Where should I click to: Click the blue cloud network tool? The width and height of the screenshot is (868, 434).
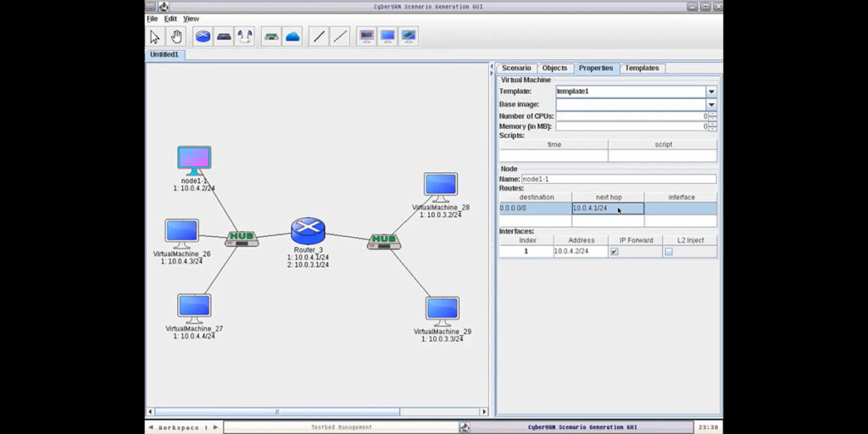(292, 36)
